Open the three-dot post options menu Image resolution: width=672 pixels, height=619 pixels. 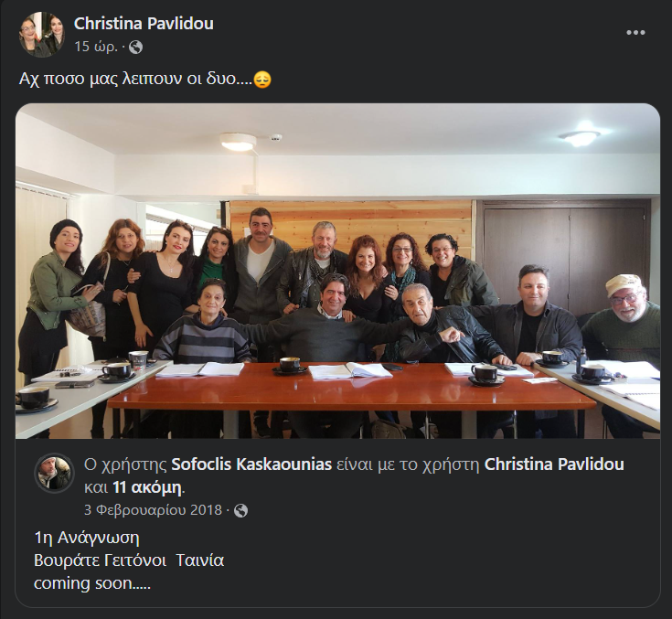635,33
